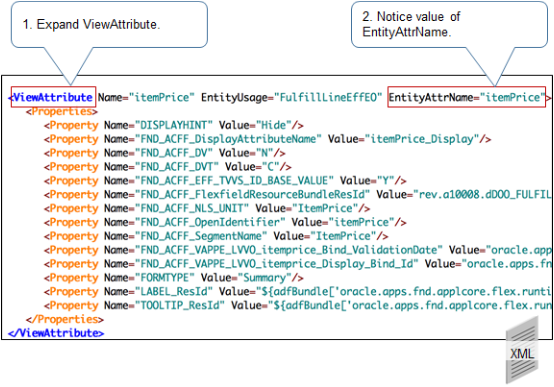Image resolution: width=554 pixels, height=387 pixels.
Task: Click the adfBundle value of LABEL_ResId
Action: pos(403,291)
